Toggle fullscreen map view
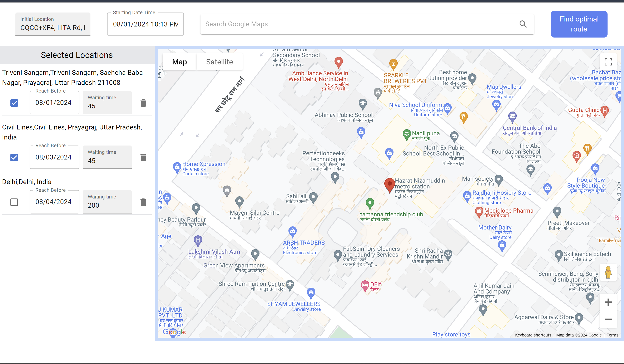Viewport: 624px width, 364px height. pos(608,62)
